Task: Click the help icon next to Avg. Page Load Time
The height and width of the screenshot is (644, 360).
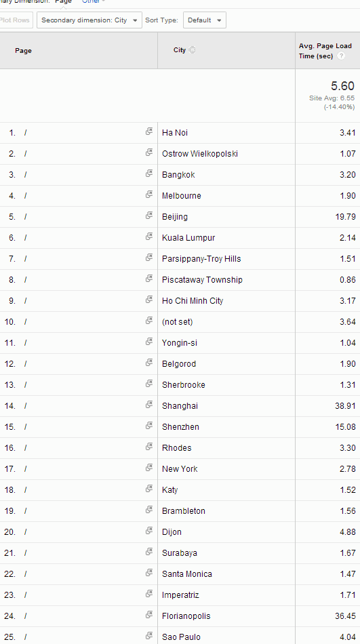Action: point(341,56)
